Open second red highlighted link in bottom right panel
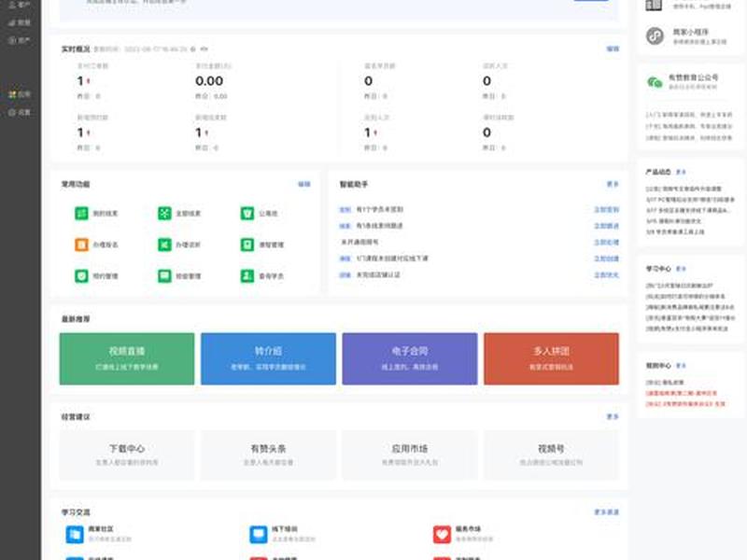Viewport: 747px width, 560px height. tap(685, 404)
